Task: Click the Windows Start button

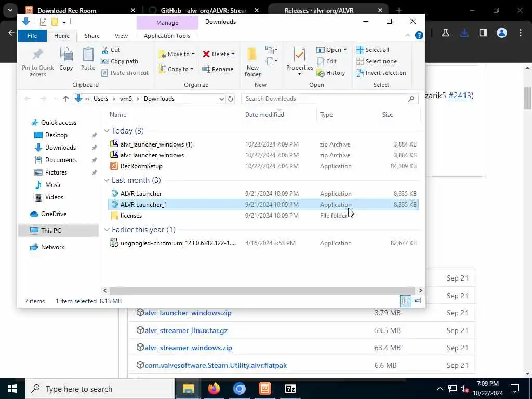Action: click(12, 389)
